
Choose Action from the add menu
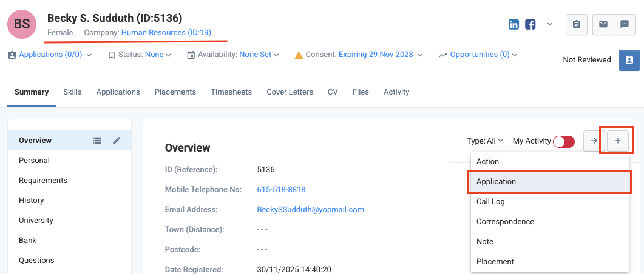click(x=550, y=162)
